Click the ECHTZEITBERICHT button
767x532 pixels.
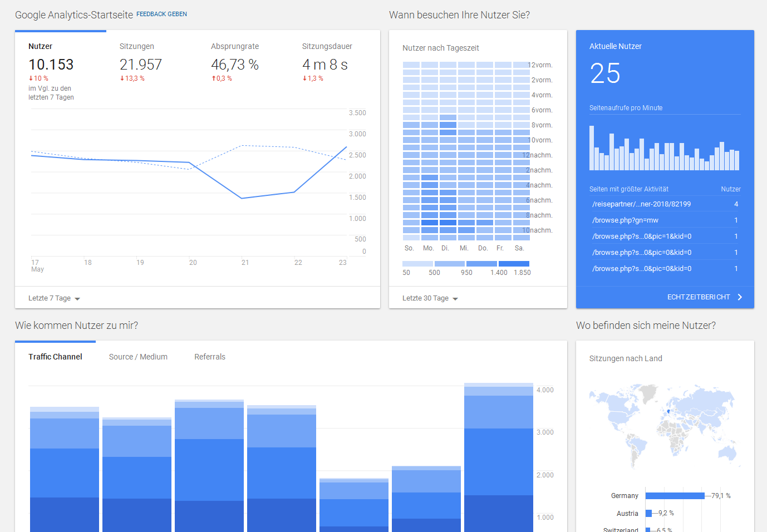699,297
